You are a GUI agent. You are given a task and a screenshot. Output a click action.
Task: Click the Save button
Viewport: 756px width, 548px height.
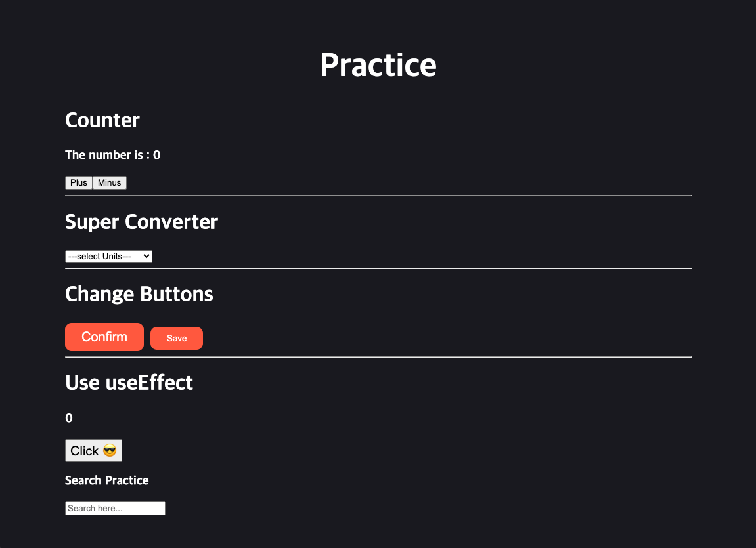point(176,338)
